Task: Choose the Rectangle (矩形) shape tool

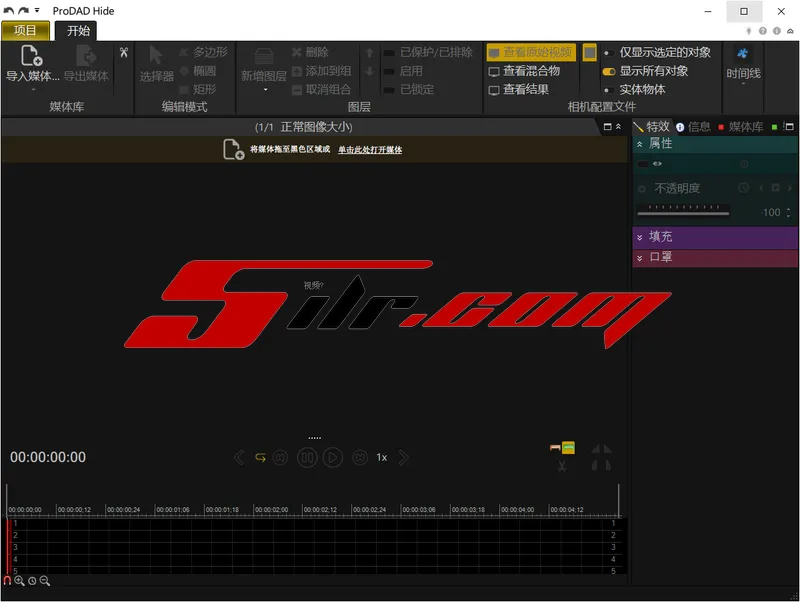Action: 198,89
